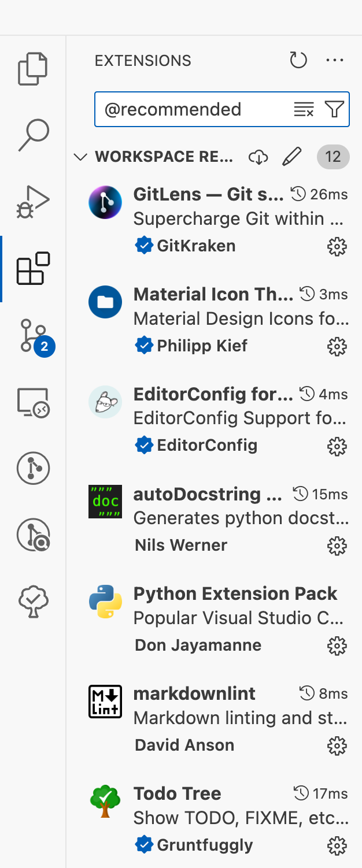The height and width of the screenshot is (868, 362).
Task: Open the Explorer view in activity bar
Action: tap(33, 68)
